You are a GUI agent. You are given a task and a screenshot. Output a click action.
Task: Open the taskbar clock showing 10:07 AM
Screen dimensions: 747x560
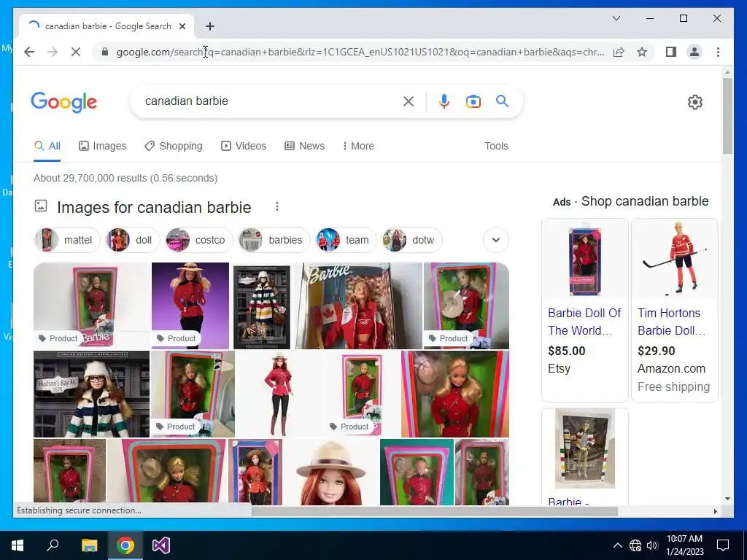coord(684,545)
